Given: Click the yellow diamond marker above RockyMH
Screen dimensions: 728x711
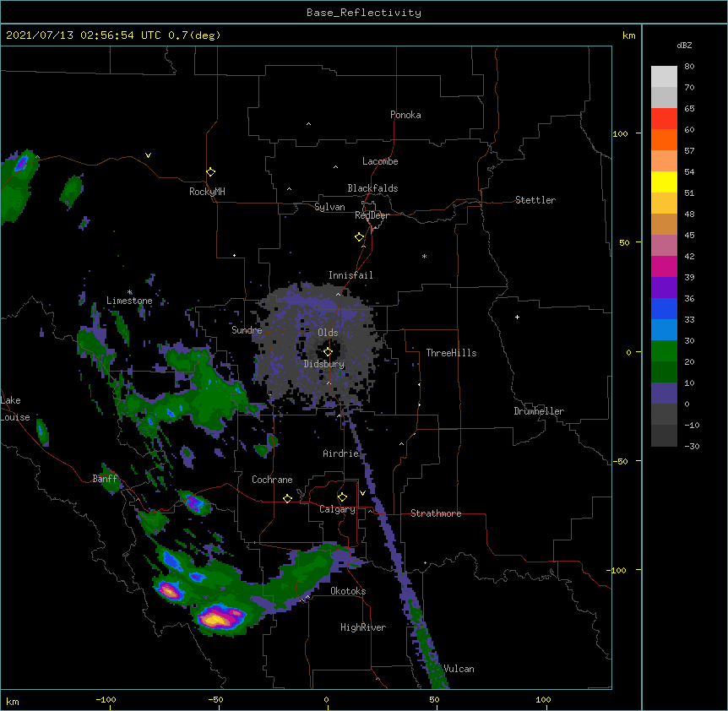Looking at the screenshot, I should [x=210, y=171].
